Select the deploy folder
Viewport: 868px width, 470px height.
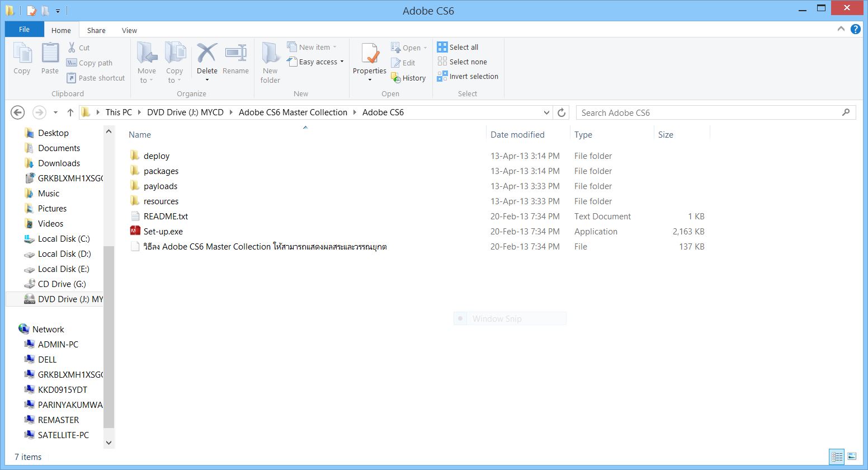[156, 156]
